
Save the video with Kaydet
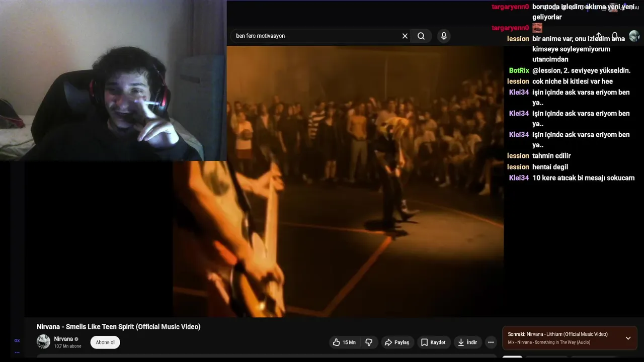tap(433, 342)
